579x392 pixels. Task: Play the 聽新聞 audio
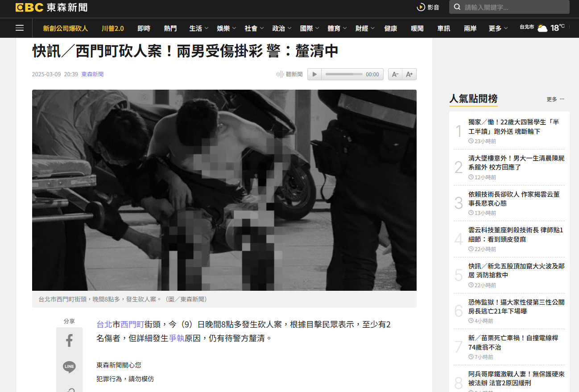(314, 74)
